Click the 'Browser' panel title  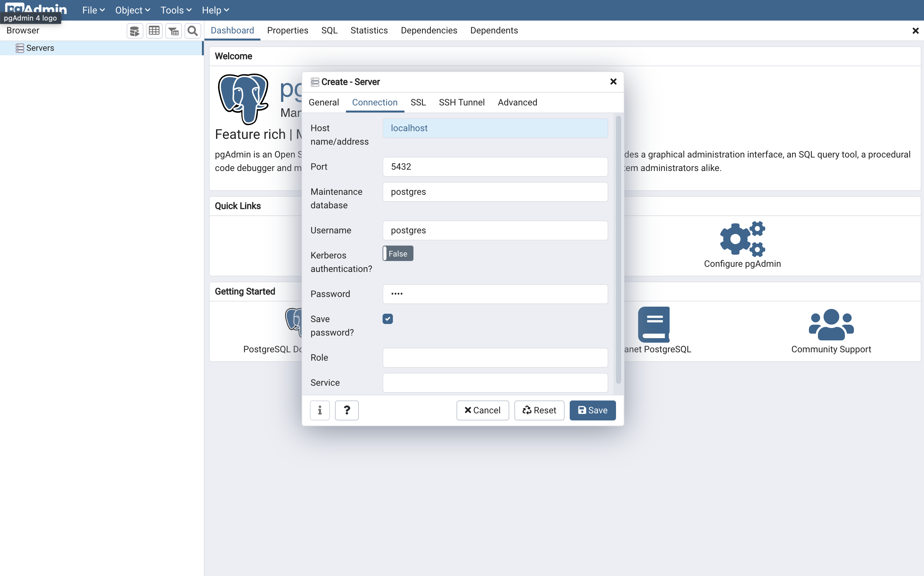point(23,31)
